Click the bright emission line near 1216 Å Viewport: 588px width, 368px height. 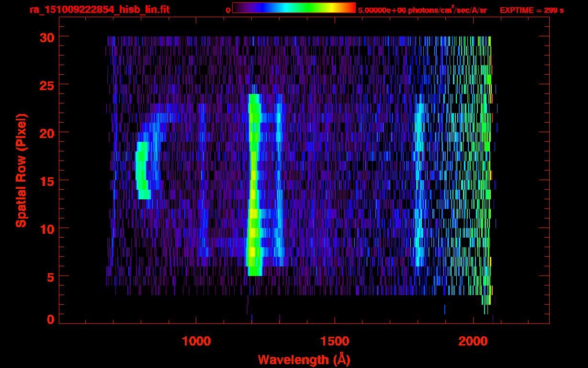tap(254, 185)
